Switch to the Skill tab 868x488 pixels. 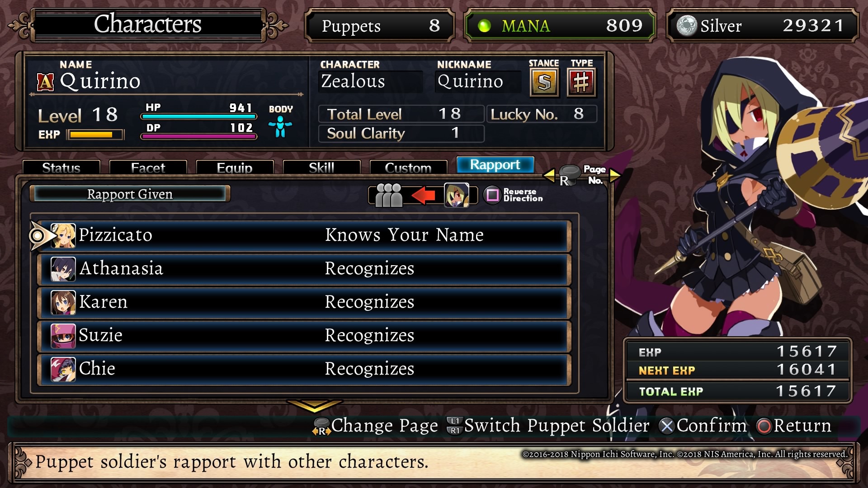[x=321, y=167]
